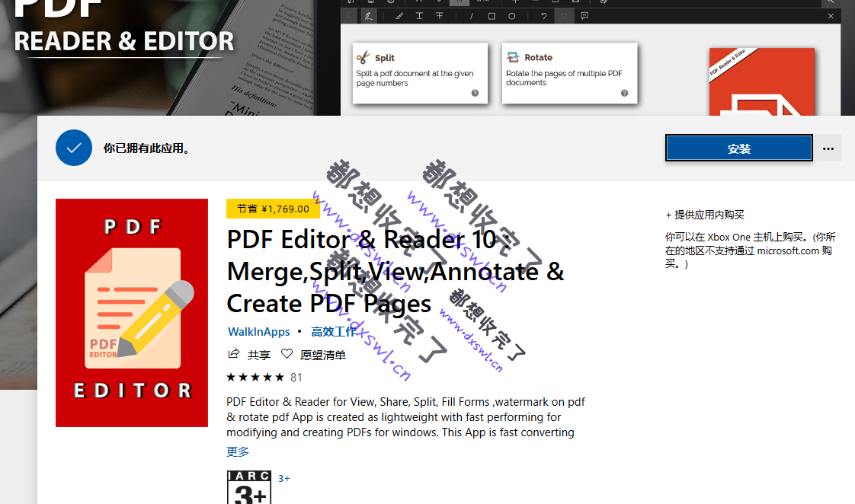Image resolution: width=855 pixels, height=504 pixels.
Task: Click the red PDF Editor app logo
Action: coord(132,313)
